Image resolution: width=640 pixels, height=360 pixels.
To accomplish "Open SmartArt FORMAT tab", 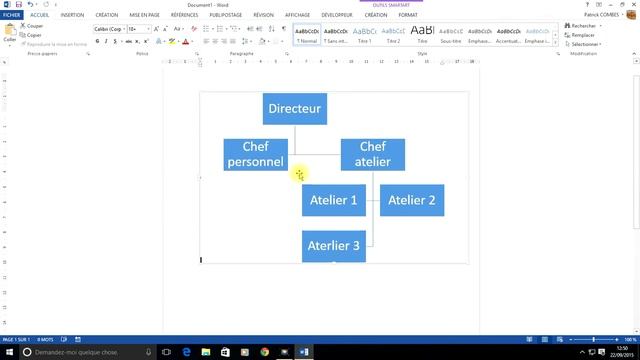I will coord(408,15).
